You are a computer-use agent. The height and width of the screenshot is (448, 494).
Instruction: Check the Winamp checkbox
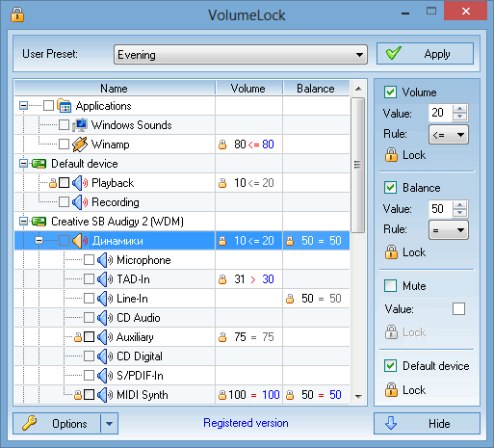[x=64, y=145]
